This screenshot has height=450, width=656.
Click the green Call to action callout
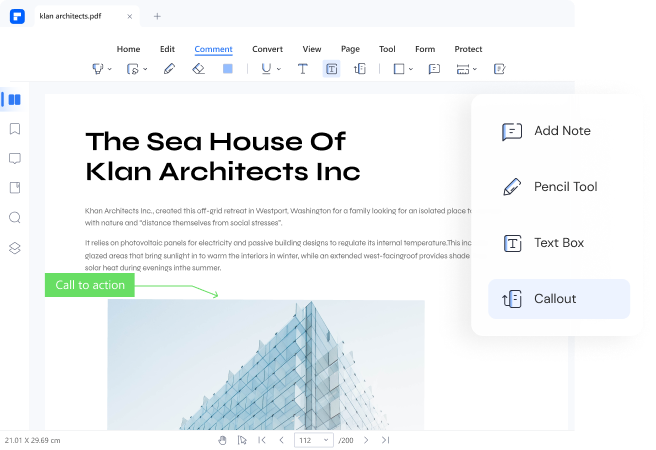pos(90,285)
